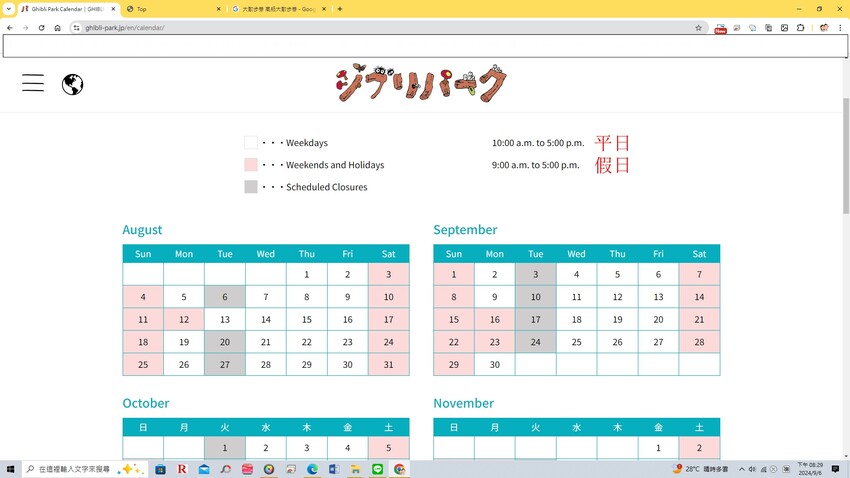Close the Top tab

point(218,9)
